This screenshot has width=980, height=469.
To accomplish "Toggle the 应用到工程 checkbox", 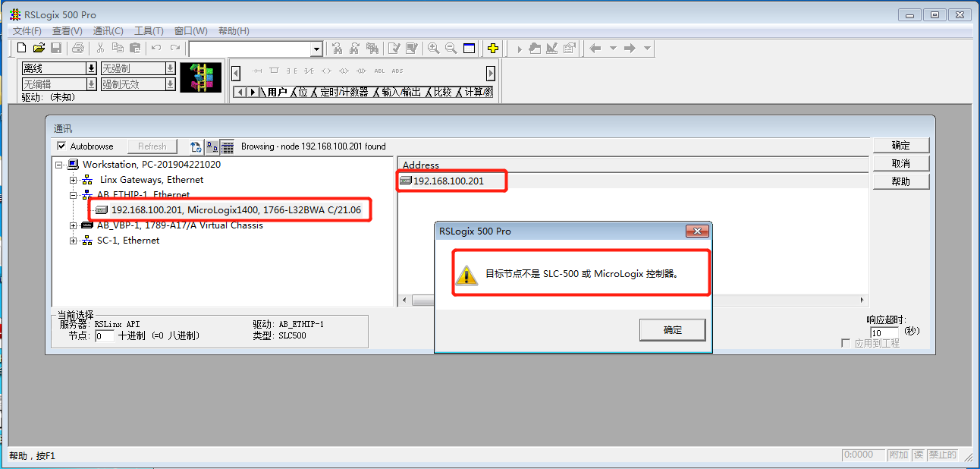I will point(846,344).
